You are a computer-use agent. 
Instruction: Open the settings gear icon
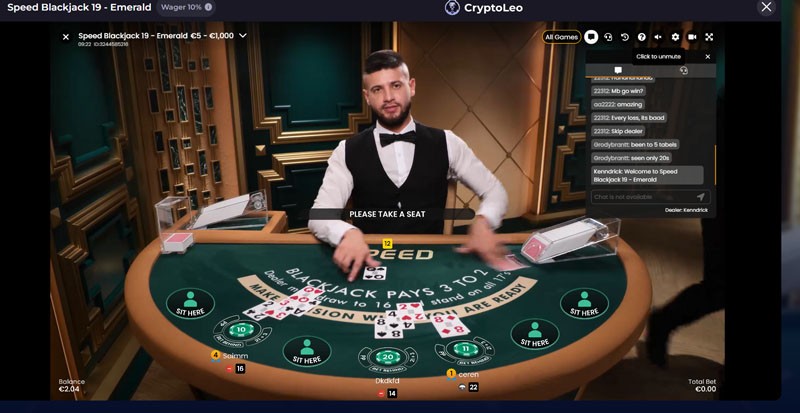[x=676, y=37]
